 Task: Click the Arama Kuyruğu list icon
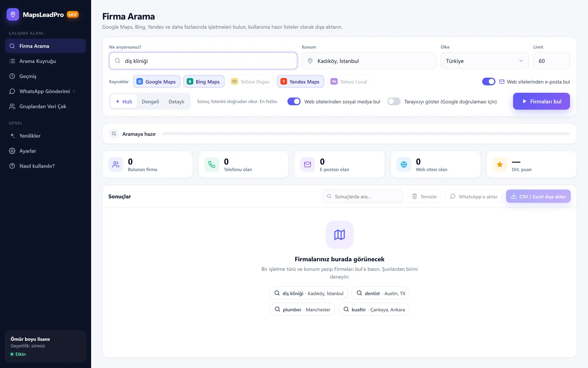tap(12, 61)
